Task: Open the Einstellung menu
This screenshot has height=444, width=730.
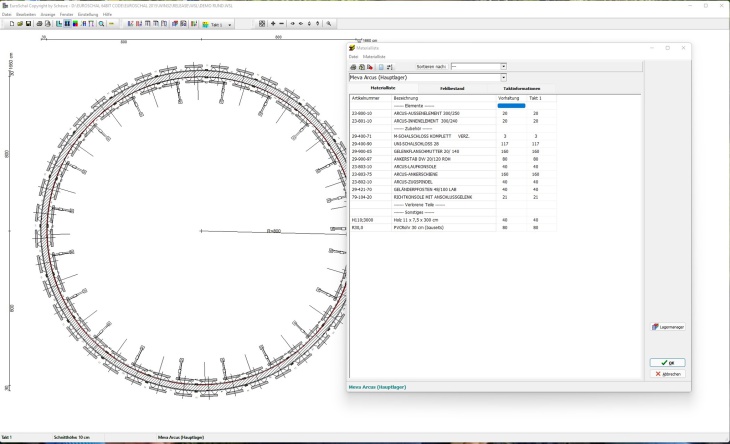Action: pyautogui.click(x=88, y=14)
